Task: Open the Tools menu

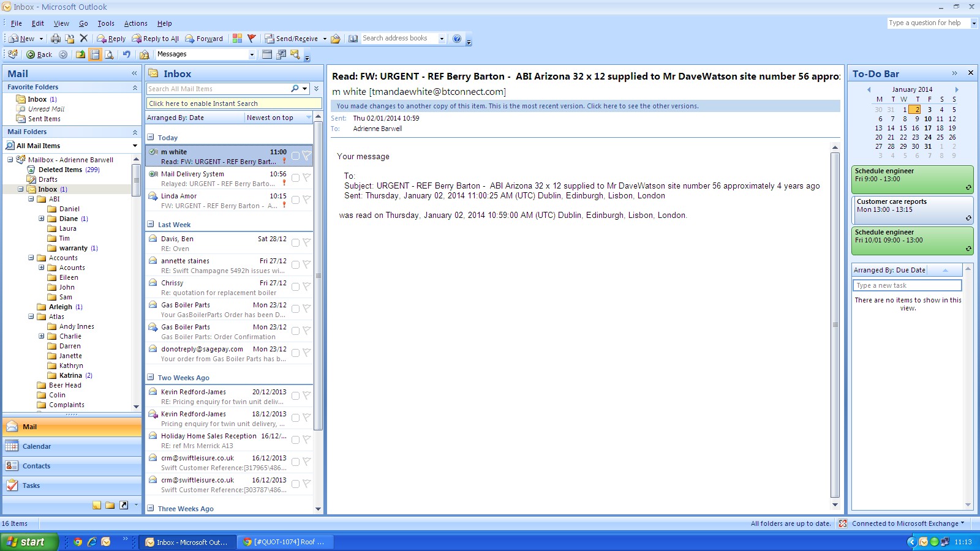Action: (106, 23)
